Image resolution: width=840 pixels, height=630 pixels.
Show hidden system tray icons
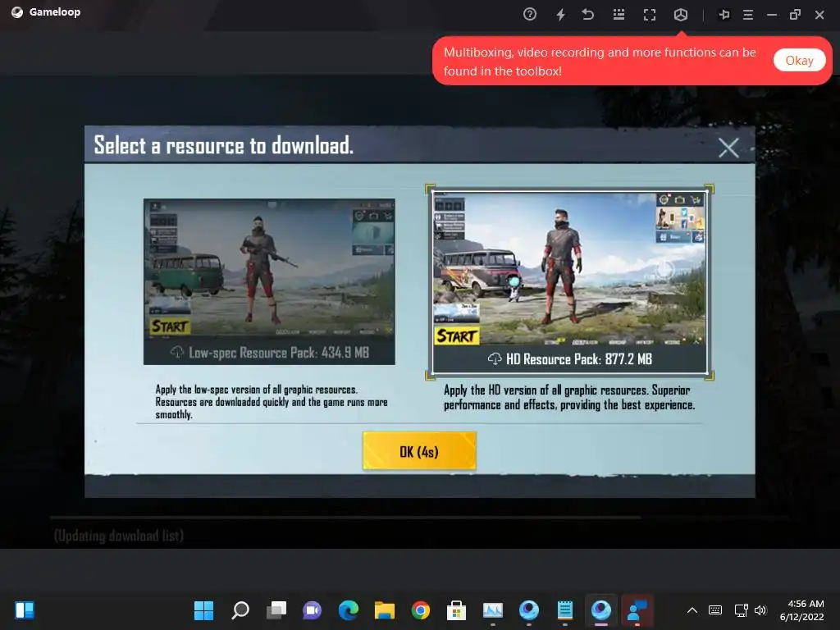692,610
